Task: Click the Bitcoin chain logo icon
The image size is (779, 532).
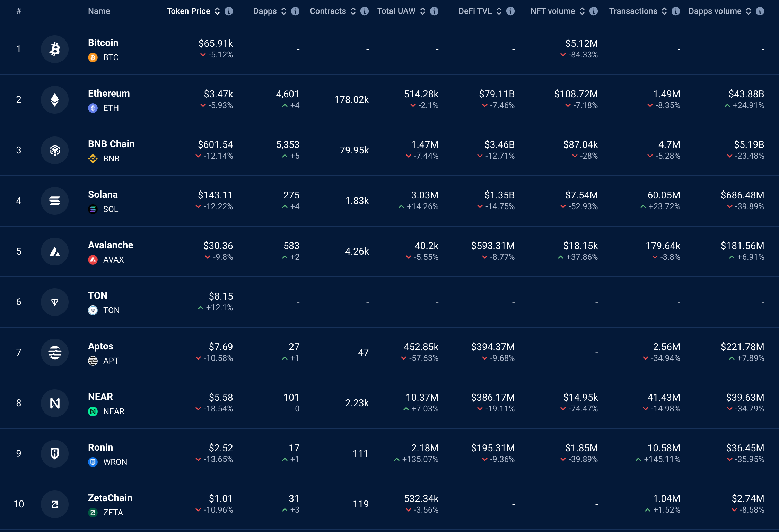Action: point(55,49)
